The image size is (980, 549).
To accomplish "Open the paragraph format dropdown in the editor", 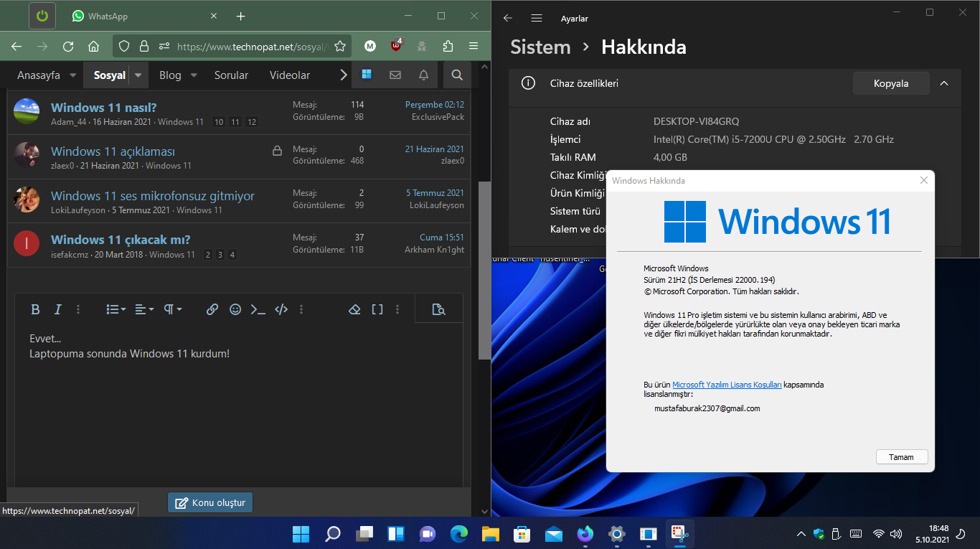I will (173, 309).
